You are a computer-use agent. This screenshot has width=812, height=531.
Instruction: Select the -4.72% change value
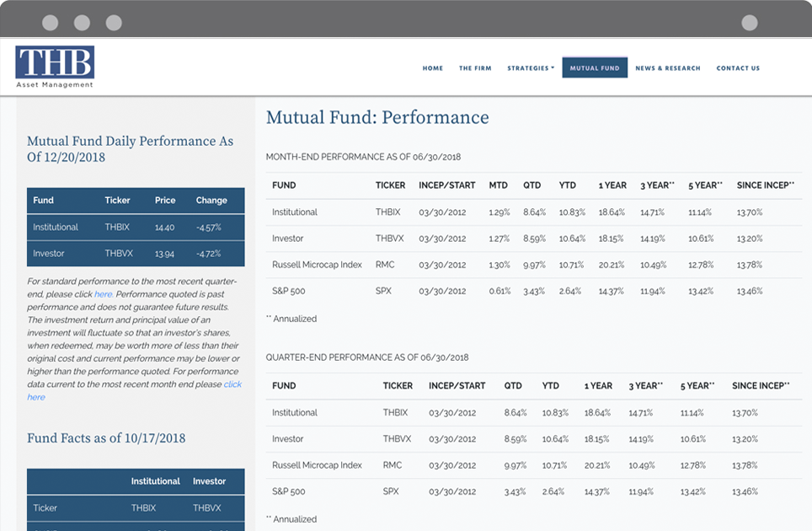209,254
